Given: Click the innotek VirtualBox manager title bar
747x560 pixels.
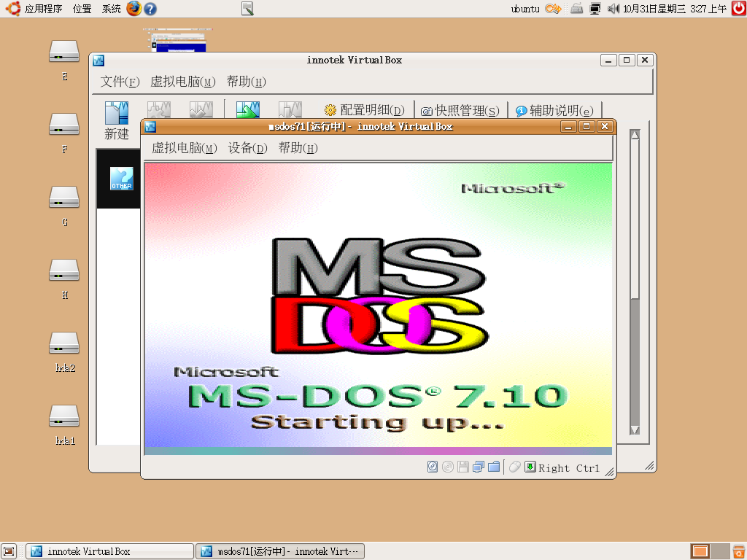Looking at the screenshot, I should coord(354,60).
